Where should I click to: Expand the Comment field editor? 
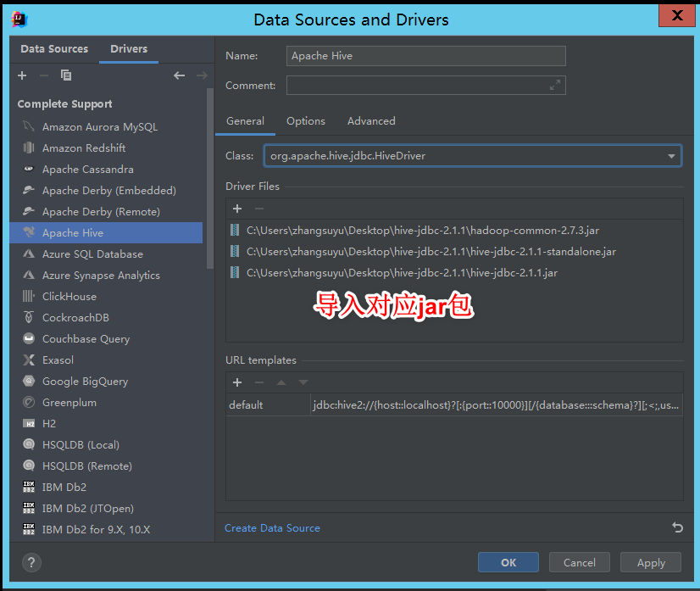point(555,85)
